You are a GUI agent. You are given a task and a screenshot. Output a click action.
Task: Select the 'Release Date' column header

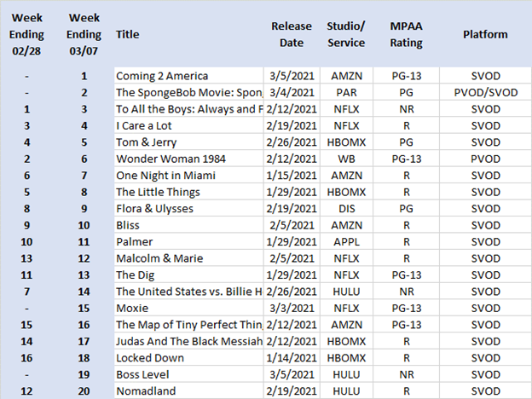pos(292,35)
